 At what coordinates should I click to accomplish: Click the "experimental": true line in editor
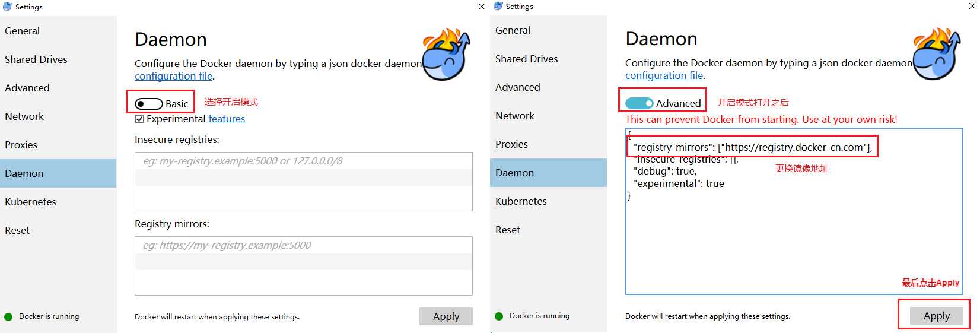tap(679, 184)
